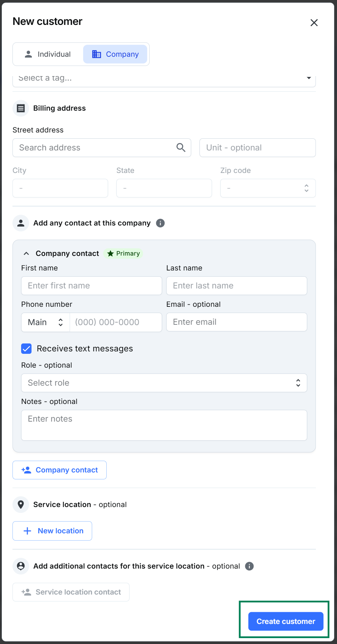This screenshot has height=644, width=337.
Task: Collapse the Company contact section
Action: (26, 254)
